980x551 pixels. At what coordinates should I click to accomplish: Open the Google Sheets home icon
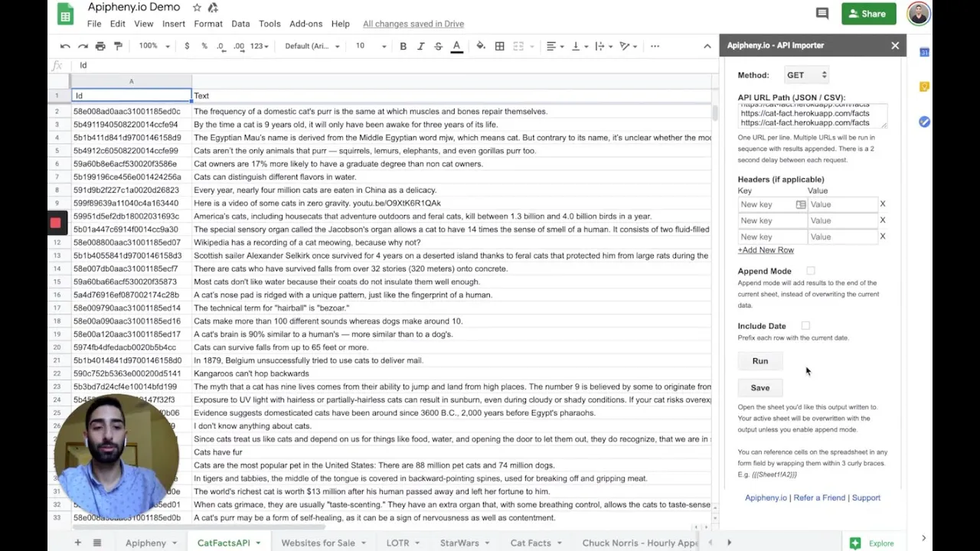click(x=65, y=15)
